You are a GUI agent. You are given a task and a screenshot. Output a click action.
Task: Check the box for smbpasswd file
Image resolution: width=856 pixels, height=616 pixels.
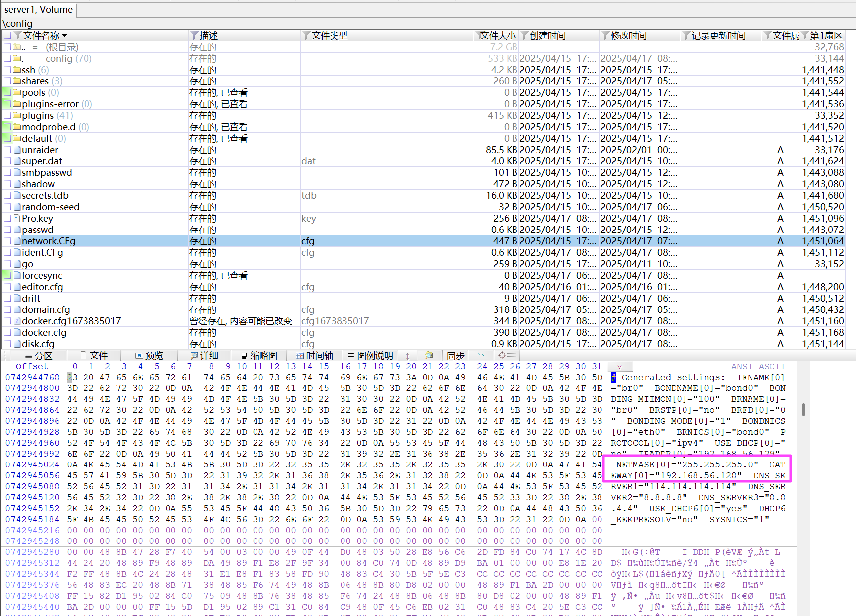7,172
